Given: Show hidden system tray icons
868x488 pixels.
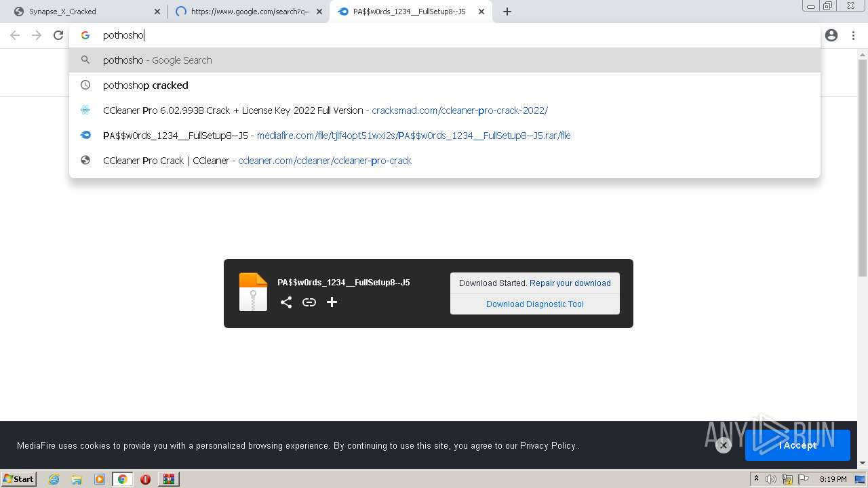Looking at the screenshot, I should [x=756, y=479].
